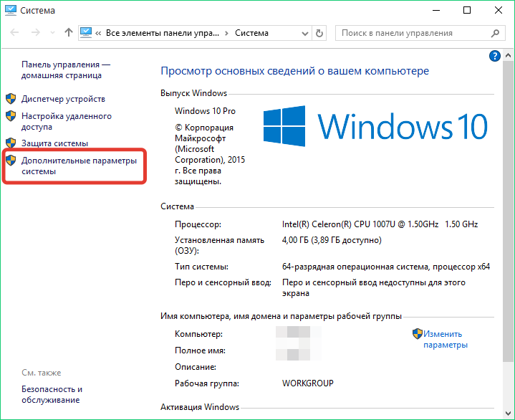515x420 pixels.
Task: Click the computer icon in the address bar
Action: pyautogui.click(x=86, y=32)
